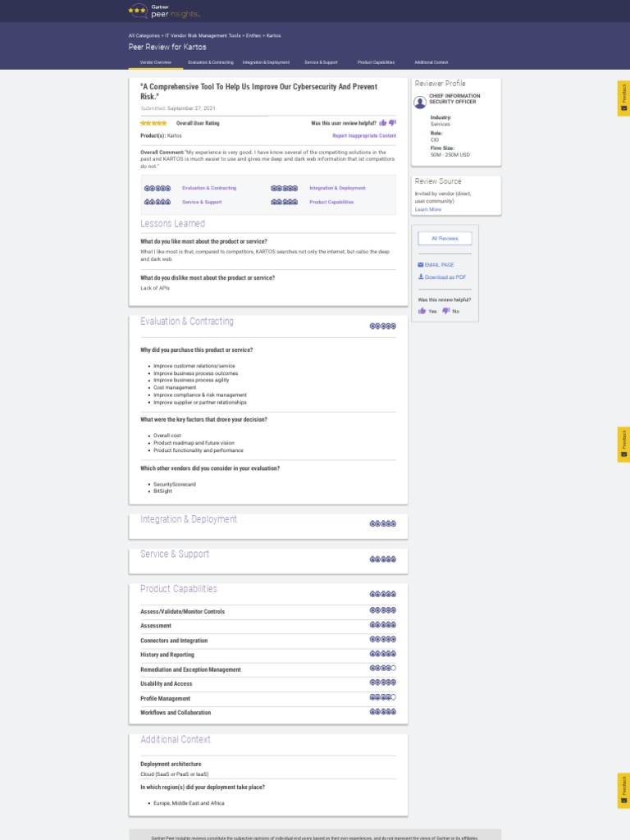
Task: Switch to the Vendor Overview tab
Action: point(156,62)
